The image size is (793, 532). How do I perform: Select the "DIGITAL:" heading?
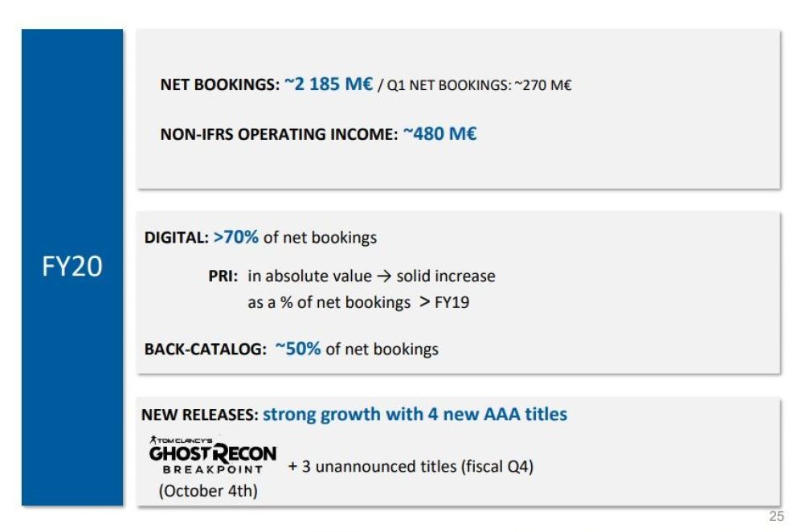point(177,238)
